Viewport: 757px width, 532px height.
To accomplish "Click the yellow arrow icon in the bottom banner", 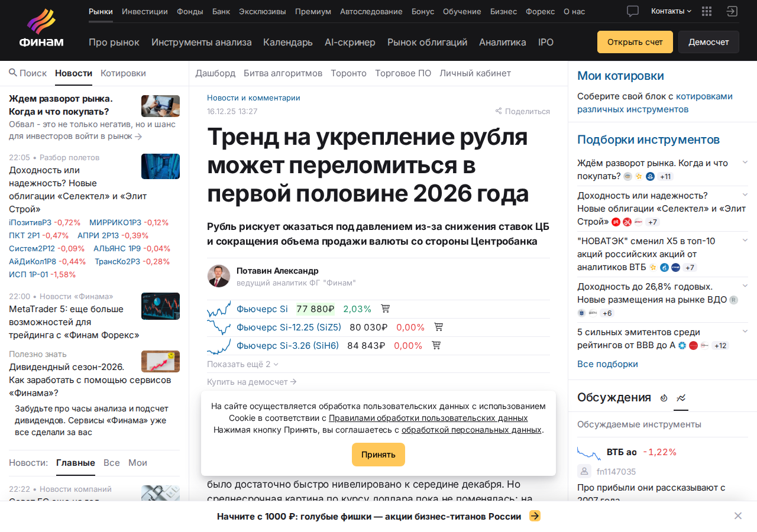I will point(535,516).
